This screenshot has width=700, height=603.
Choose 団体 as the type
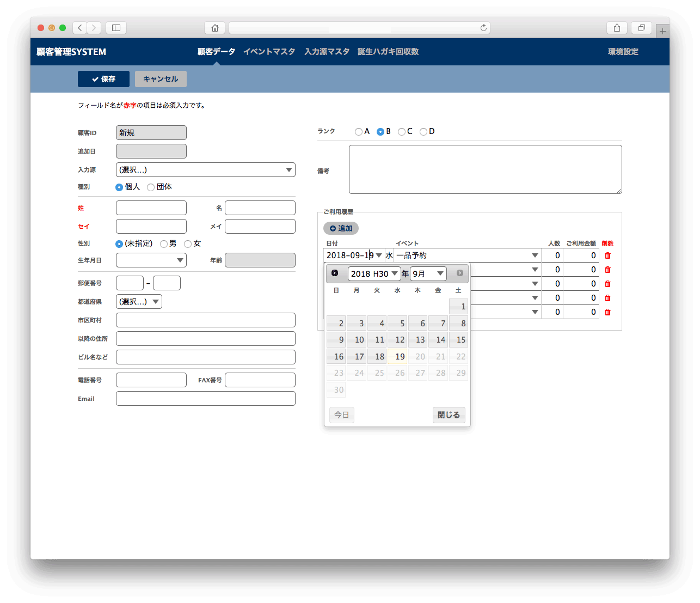click(151, 187)
